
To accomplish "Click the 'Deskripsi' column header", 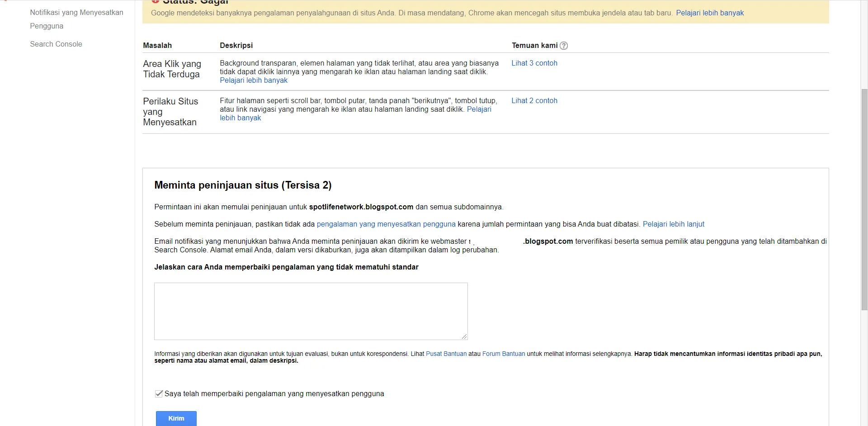I will pos(236,46).
